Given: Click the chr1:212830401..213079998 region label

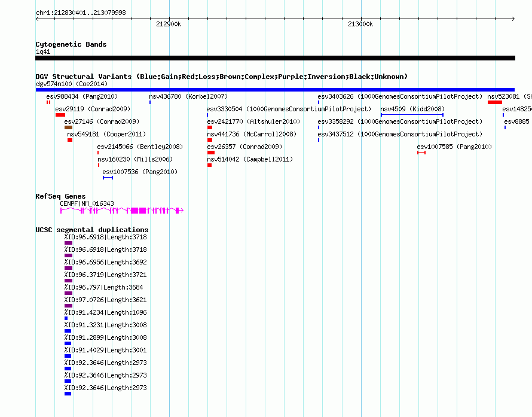Looking at the screenshot, I should coord(81,13).
